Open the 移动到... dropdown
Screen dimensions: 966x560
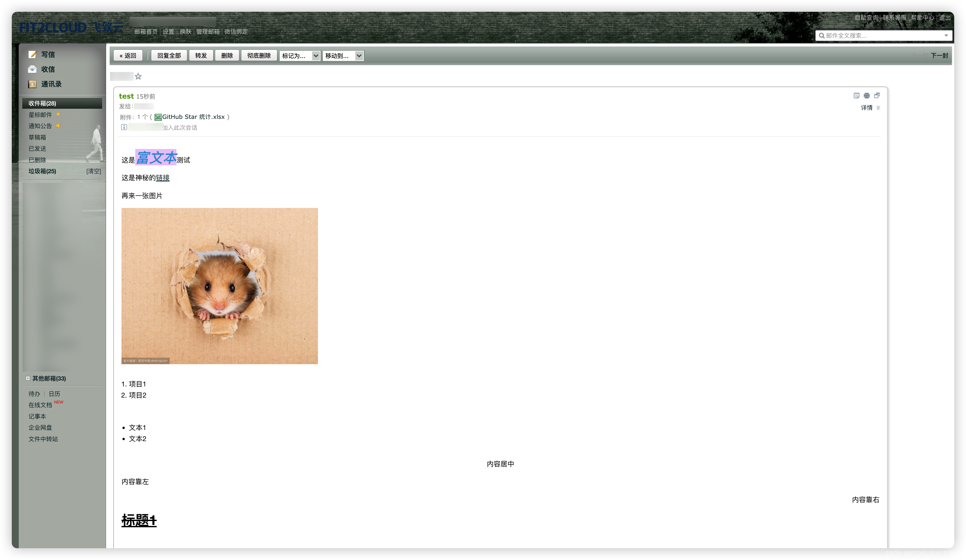pyautogui.click(x=343, y=56)
